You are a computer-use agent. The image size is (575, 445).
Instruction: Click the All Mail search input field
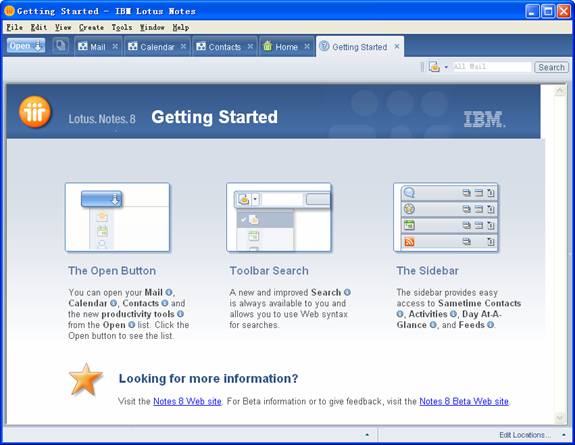492,67
